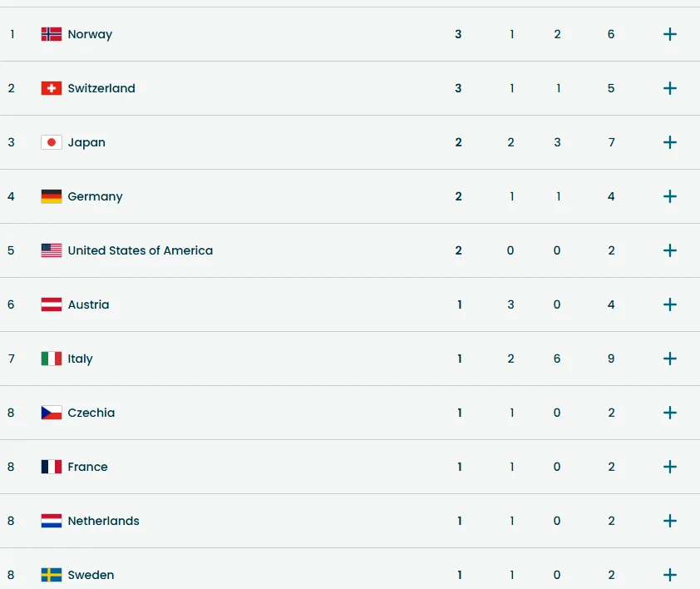
Task: Click Italy's total medal count of 9
Action: click(x=611, y=359)
